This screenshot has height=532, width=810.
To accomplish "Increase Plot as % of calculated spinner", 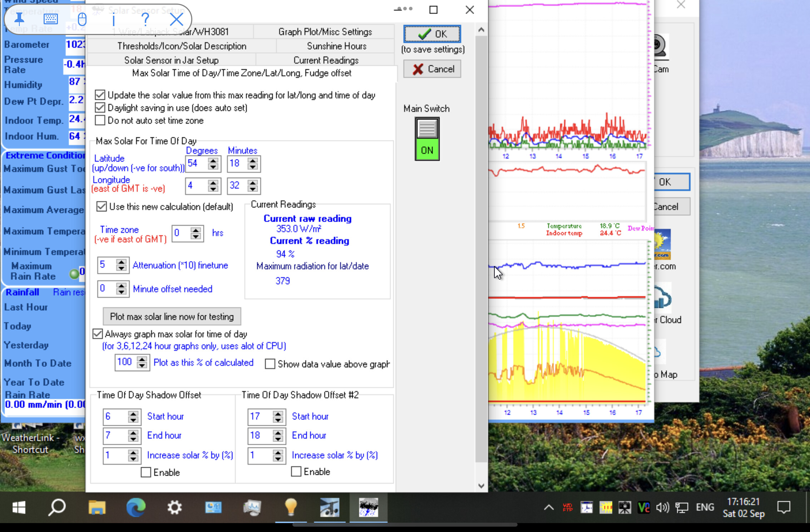I will click(142, 359).
